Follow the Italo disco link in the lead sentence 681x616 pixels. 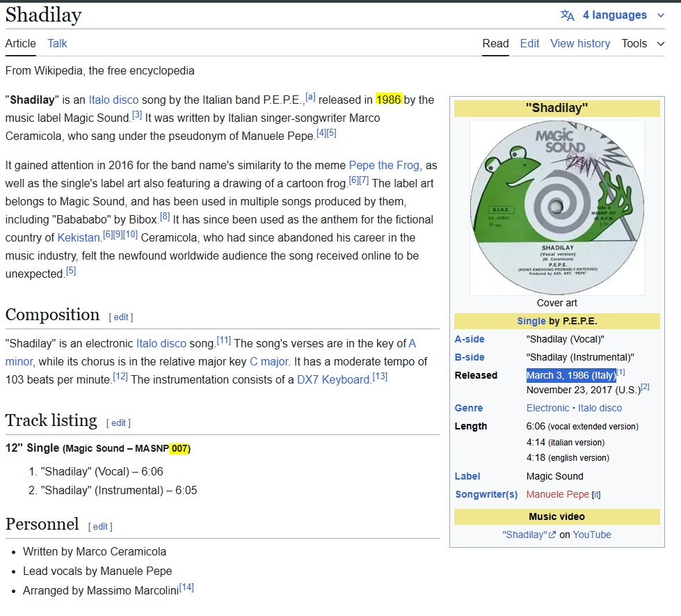(113, 100)
